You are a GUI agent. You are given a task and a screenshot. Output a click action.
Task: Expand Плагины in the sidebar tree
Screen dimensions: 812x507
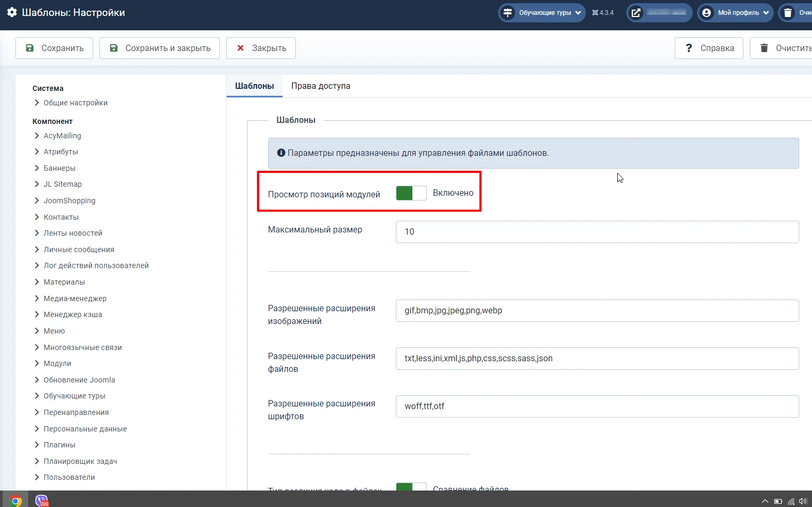[59, 445]
